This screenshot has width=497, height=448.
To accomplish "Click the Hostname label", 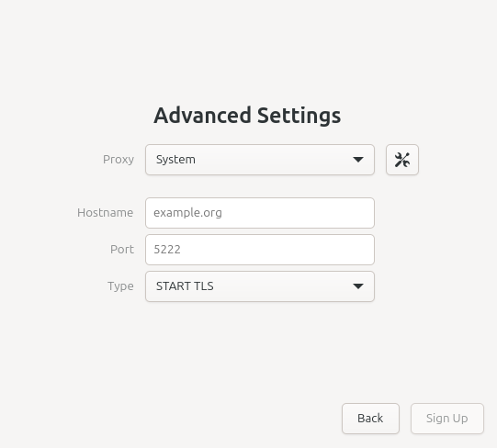I will click(x=106, y=213).
